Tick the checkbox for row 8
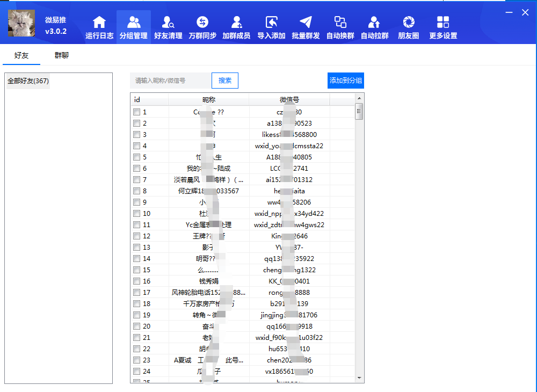Image resolution: width=537 pixels, height=392 pixels. [137, 191]
